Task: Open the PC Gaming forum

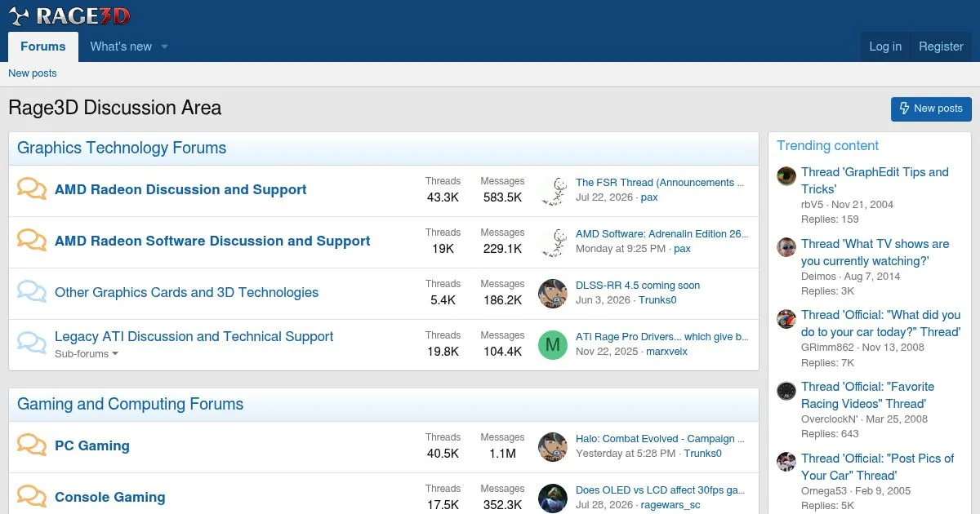Action: [92, 445]
